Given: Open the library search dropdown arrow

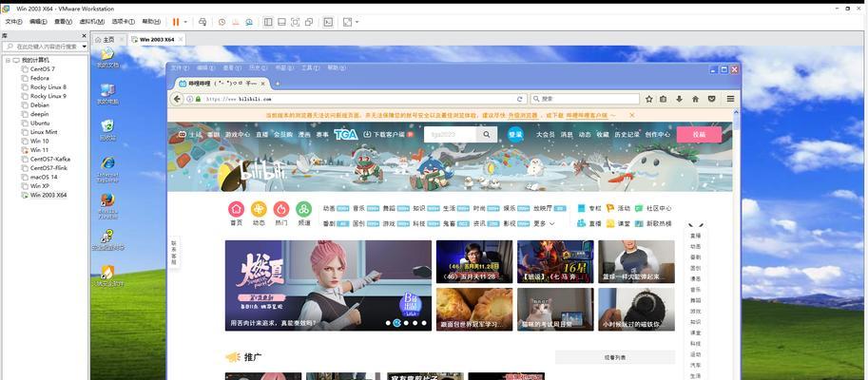Looking at the screenshot, I should coord(85,47).
